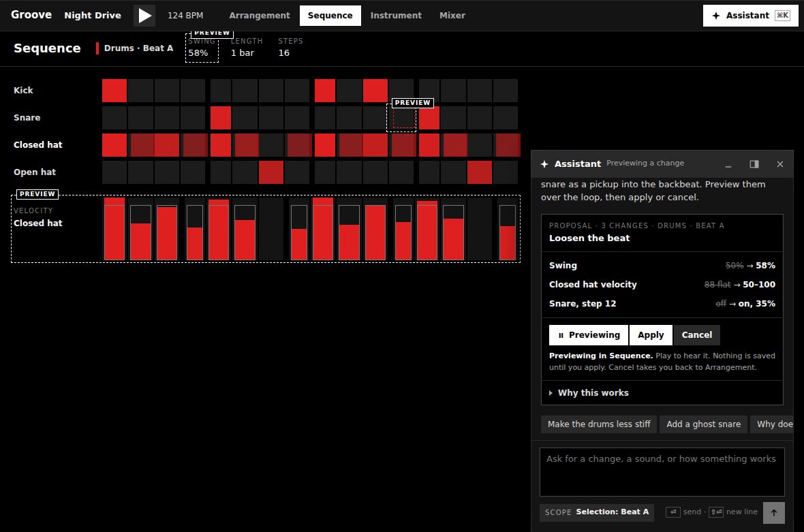Screen dimensions: 804x532
Task: Click the Closed hat velocity bar for step 16
Action: click(507, 233)
